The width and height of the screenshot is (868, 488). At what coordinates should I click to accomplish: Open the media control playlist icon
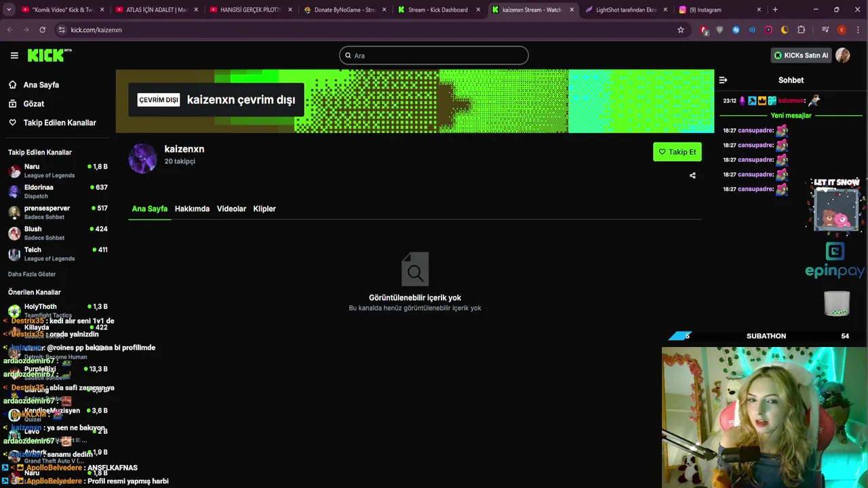(x=825, y=30)
